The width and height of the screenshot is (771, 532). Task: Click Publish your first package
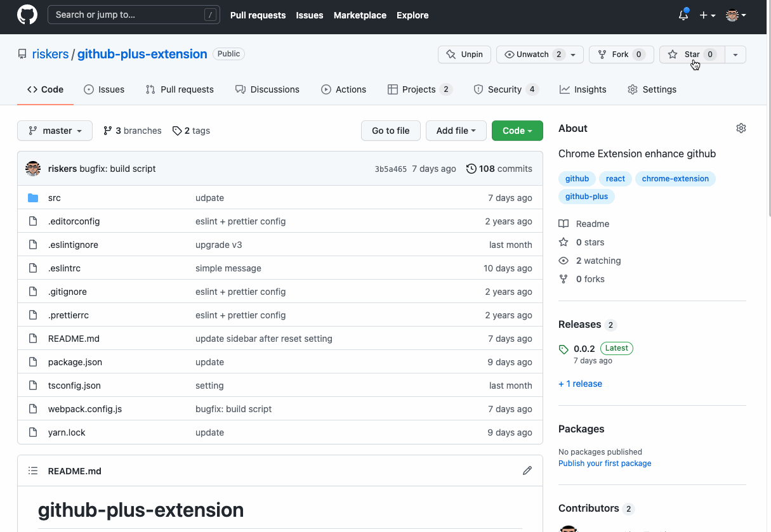tap(605, 464)
